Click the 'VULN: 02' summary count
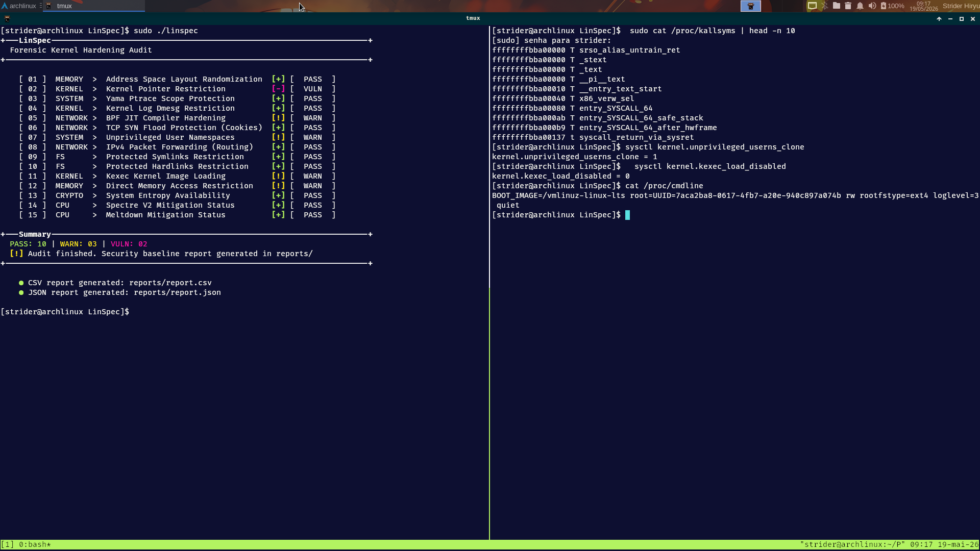This screenshot has width=980, height=551. click(x=129, y=244)
